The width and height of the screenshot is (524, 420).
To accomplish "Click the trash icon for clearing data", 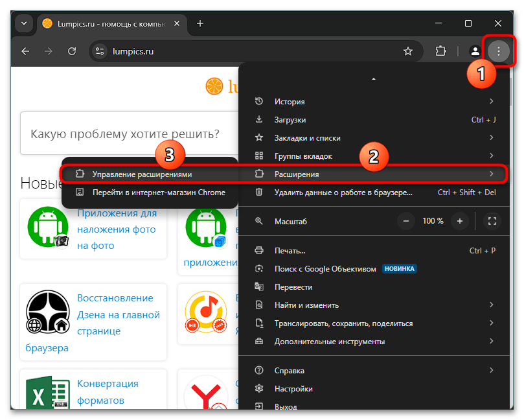I will (259, 192).
